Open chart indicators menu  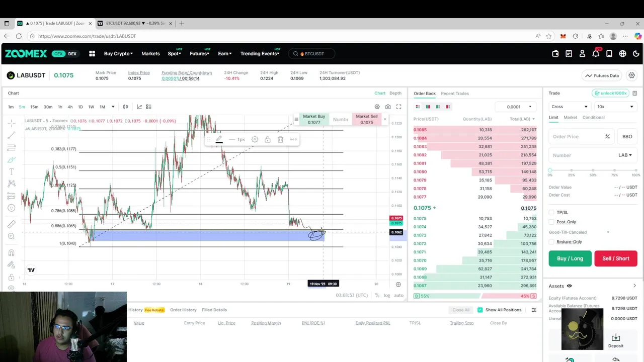point(139,107)
